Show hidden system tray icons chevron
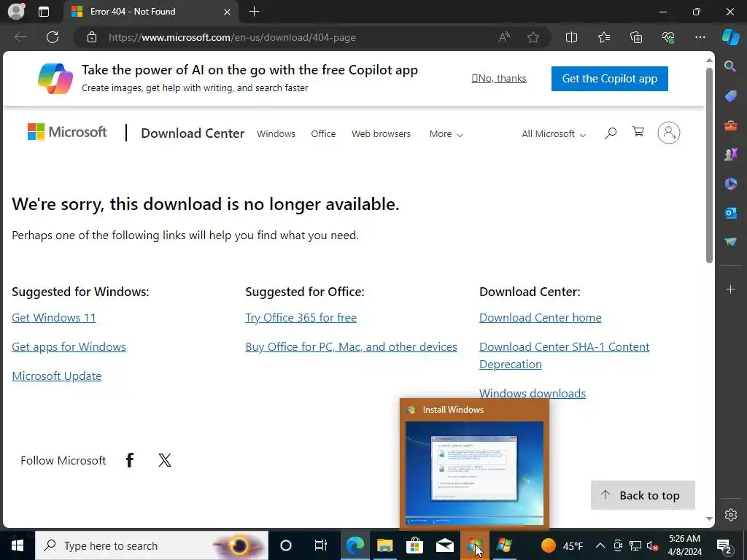 pyautogui.click(x=600, y=545)
